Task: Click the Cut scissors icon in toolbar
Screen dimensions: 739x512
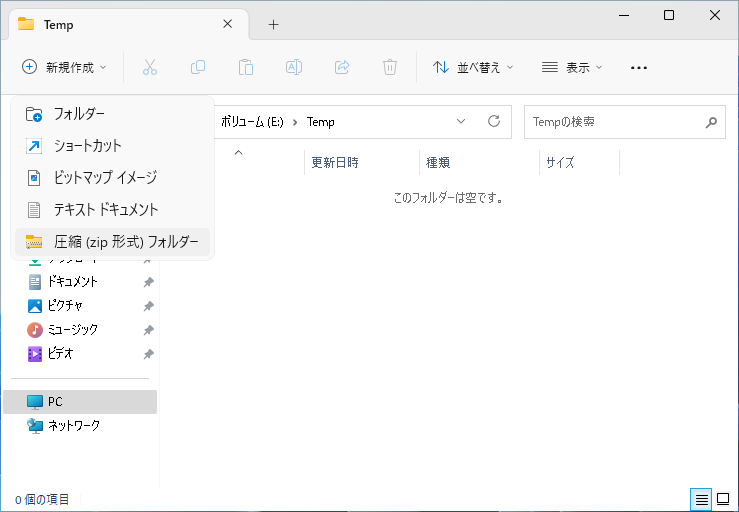Action: [150, 67]
